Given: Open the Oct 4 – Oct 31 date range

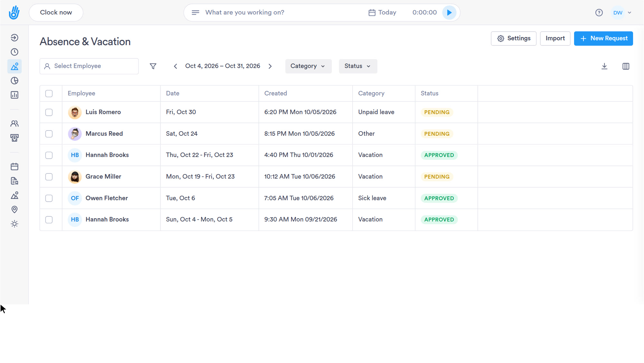Looking at the screenshot, I should coord(223,66).
